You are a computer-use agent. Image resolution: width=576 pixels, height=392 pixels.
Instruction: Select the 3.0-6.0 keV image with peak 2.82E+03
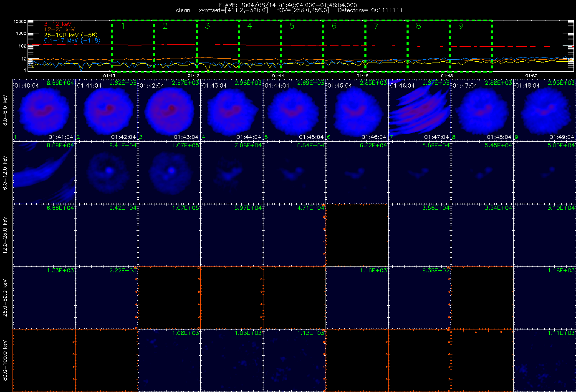pyautogui.click(x=107, y=110)
